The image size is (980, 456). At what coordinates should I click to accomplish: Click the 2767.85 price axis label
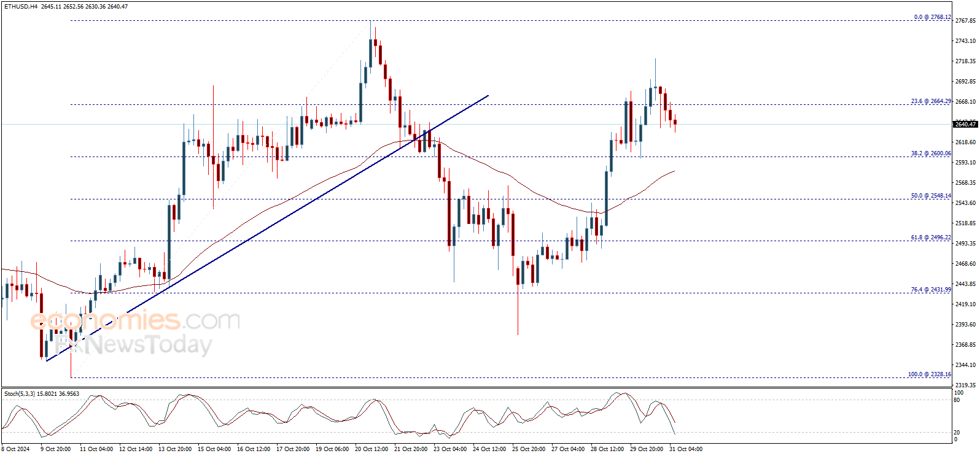click(965, 21)
